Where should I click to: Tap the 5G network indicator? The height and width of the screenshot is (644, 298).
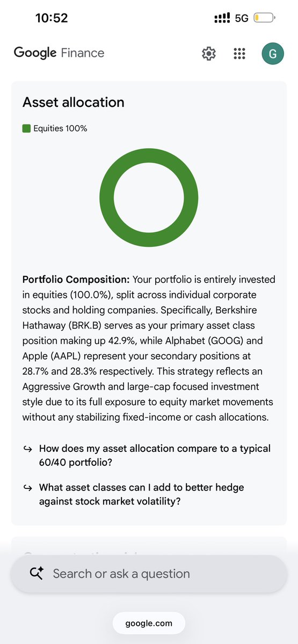coord(242,18)
